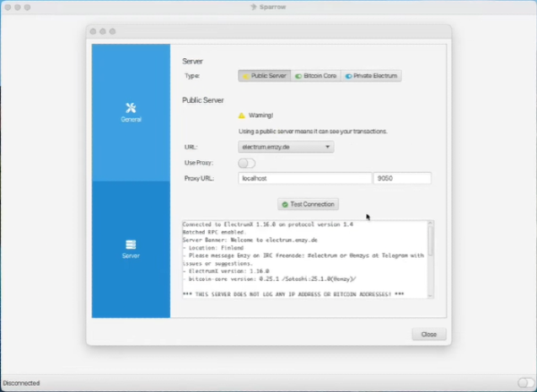Click the proxy port 9050 field

pos(402,178)
